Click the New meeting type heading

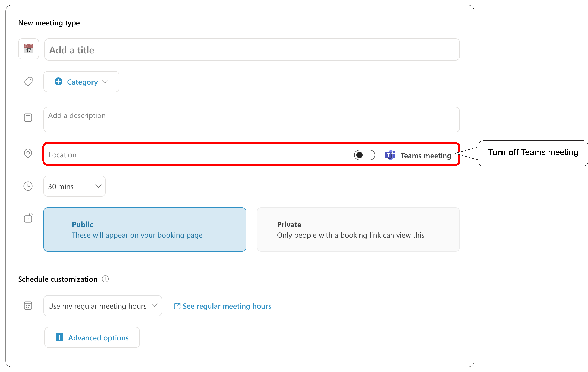pos(49,23)
